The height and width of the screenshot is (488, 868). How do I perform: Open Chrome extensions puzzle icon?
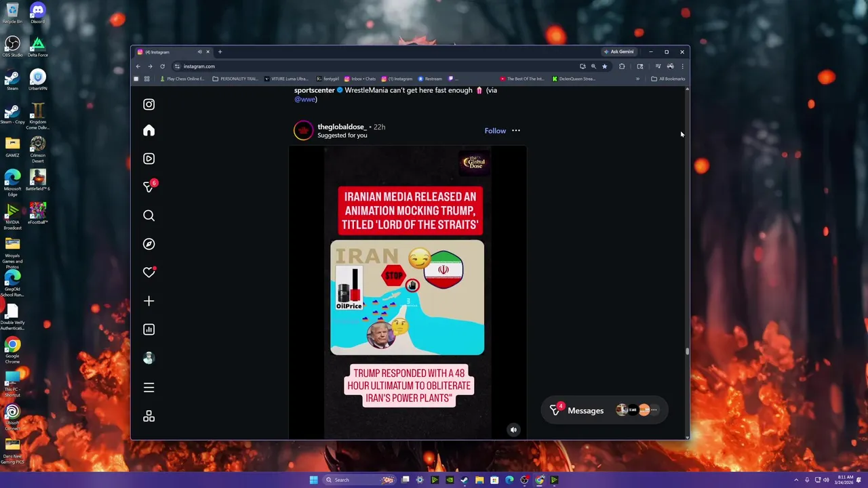(x=622, y=66)
